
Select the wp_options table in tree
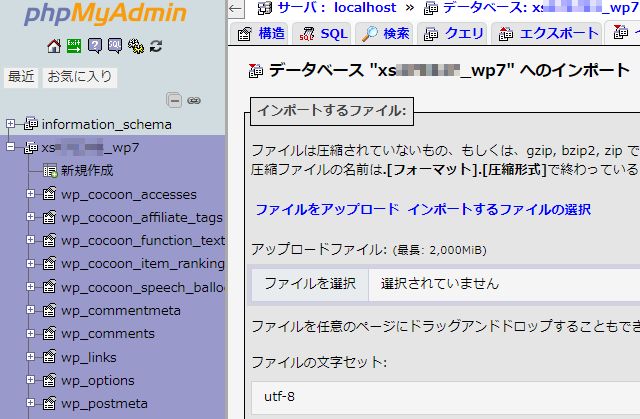coord(97,380)
